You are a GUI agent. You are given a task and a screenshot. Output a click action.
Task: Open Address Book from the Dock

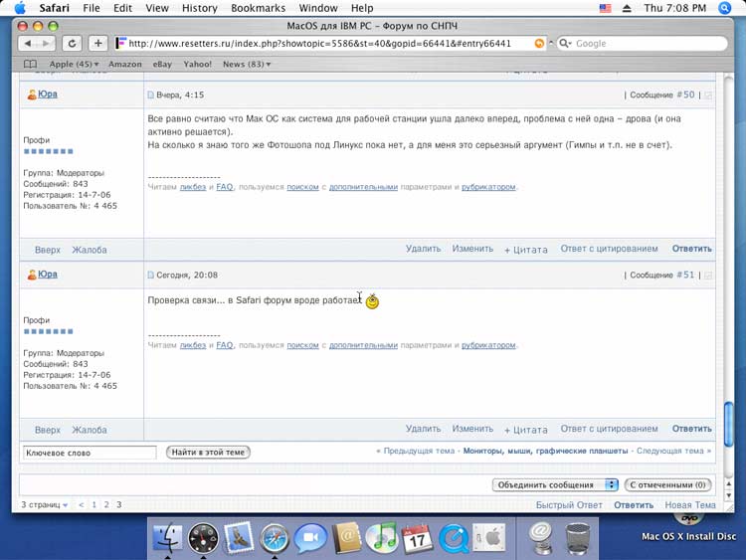pos(347,538)
